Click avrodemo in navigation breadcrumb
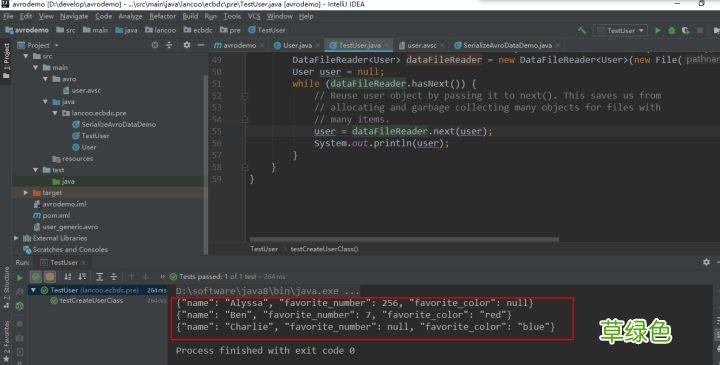This screenshot has height=365, width=720. (x=27, y=30)
